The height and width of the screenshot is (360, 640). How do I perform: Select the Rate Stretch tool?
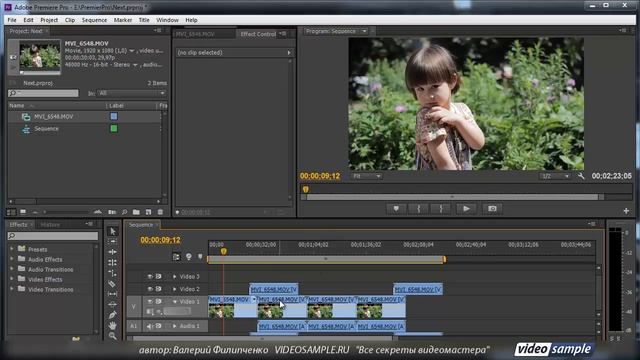[113, 273]
